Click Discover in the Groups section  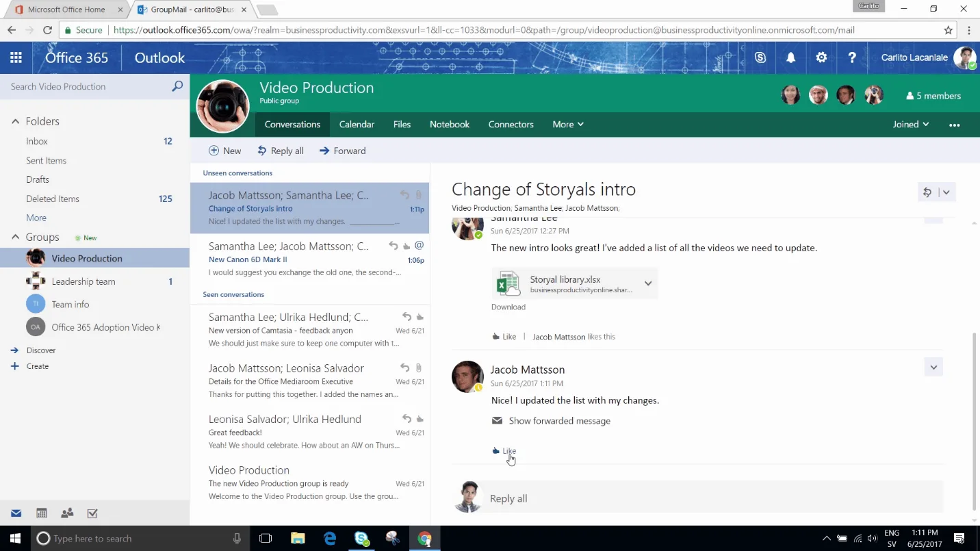(x=41, y=350)
